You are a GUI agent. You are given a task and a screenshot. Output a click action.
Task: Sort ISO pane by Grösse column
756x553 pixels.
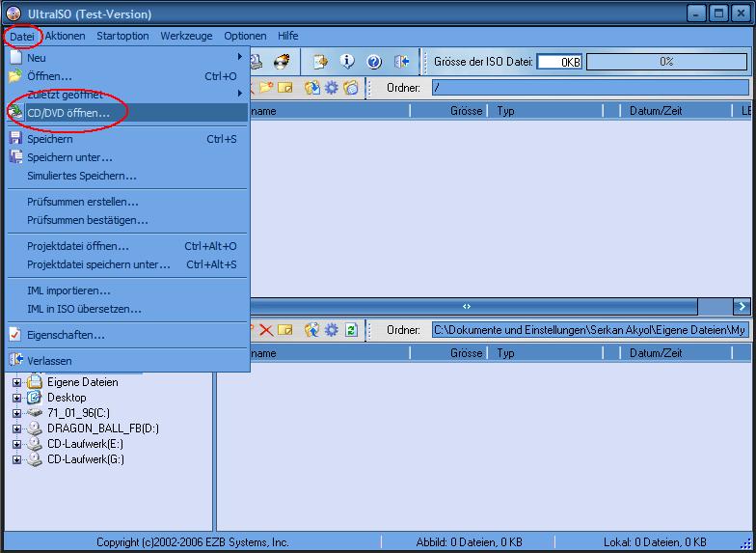click(x=448, y=111)
